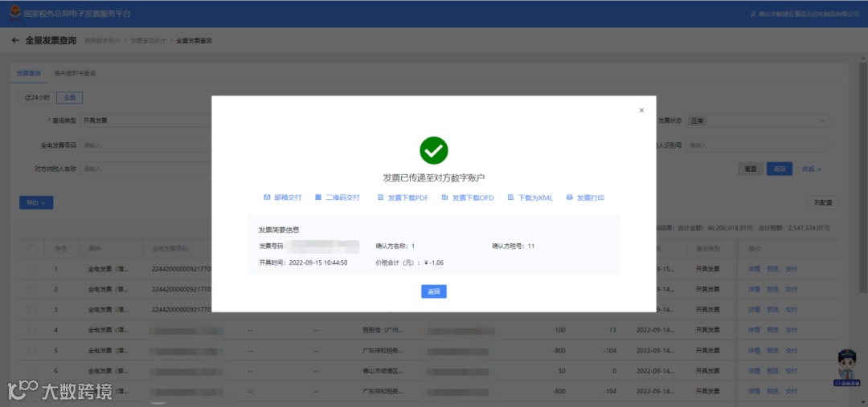Collapse filters with 收起 chevron
868x407 pixels.
(x=812, y=169)
